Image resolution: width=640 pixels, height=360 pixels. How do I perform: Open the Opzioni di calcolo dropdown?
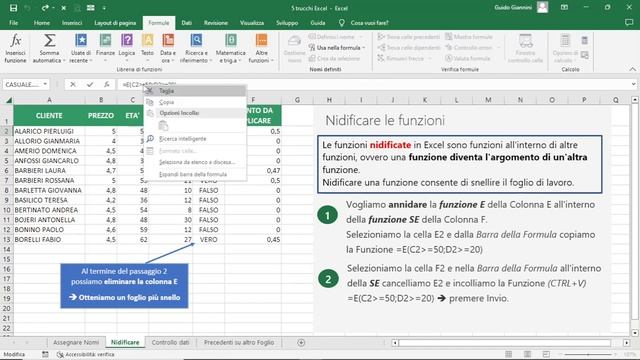[565, 49]
